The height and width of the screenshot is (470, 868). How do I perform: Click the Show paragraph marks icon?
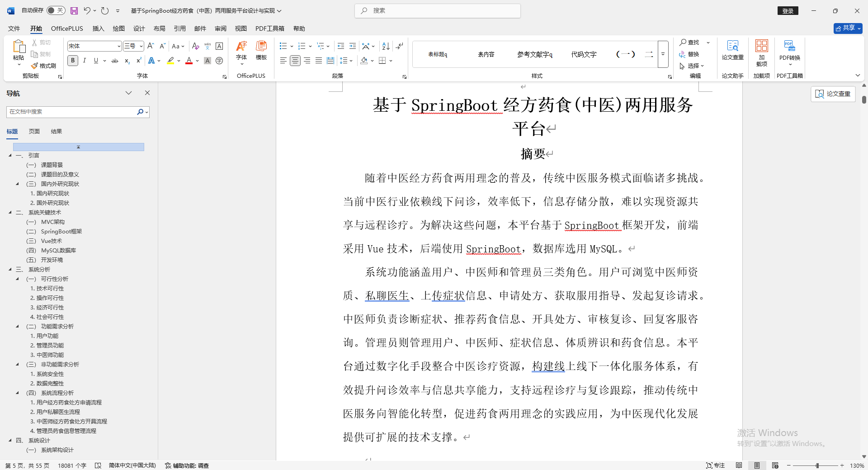399,46
